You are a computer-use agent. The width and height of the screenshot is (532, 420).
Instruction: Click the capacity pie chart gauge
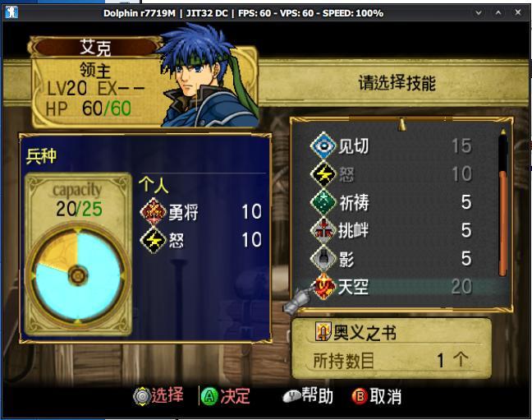78,275
